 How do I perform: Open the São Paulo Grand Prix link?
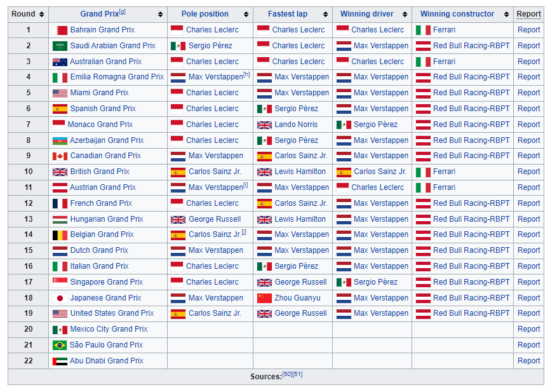click(106, 345)
